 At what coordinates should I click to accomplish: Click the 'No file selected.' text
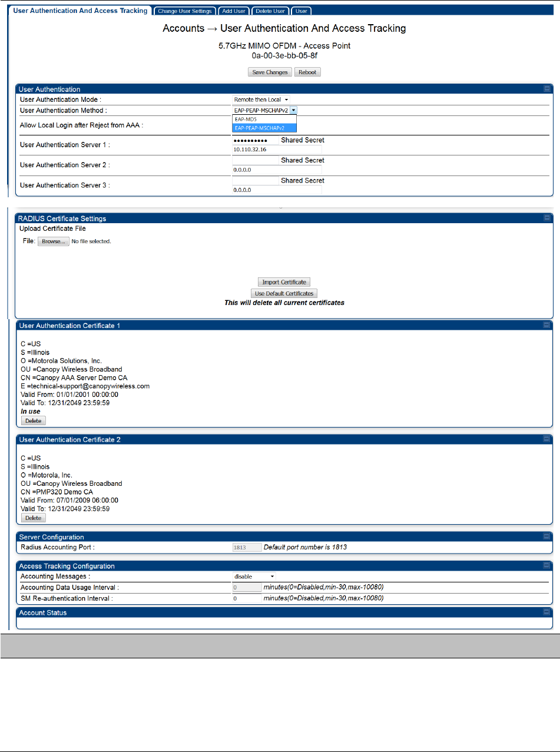91,241
